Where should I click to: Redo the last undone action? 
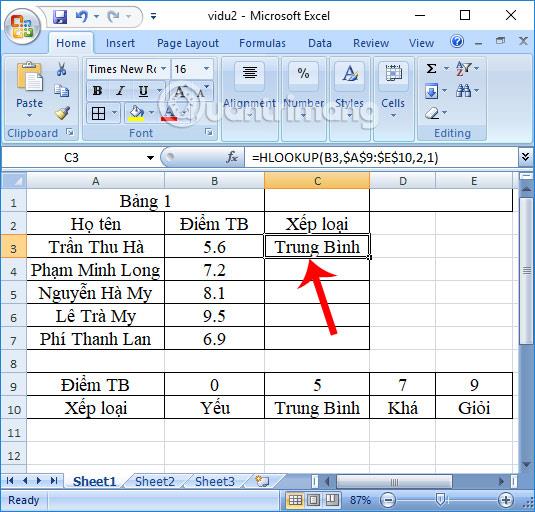coord(113,16)
